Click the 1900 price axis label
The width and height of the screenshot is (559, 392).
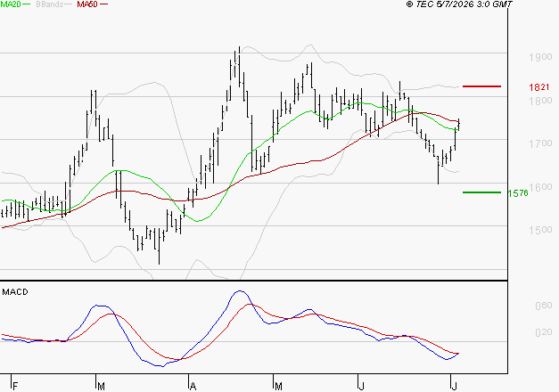540,57
